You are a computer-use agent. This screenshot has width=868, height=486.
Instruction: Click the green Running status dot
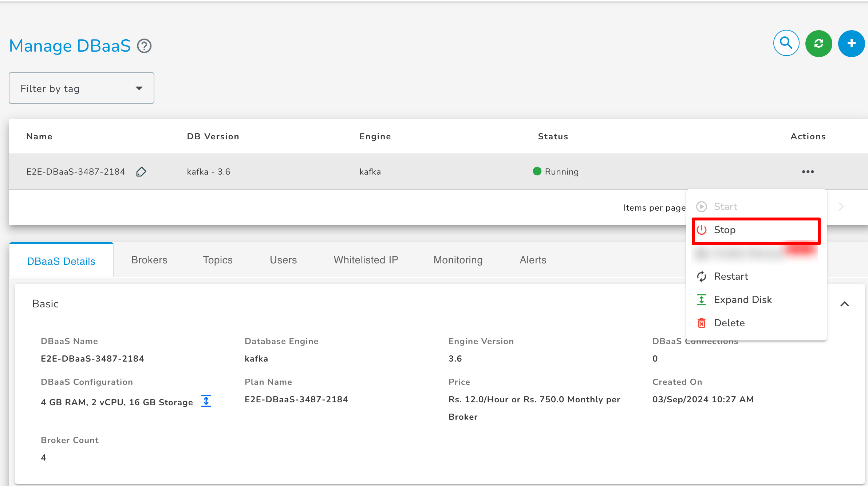(537, 171)
